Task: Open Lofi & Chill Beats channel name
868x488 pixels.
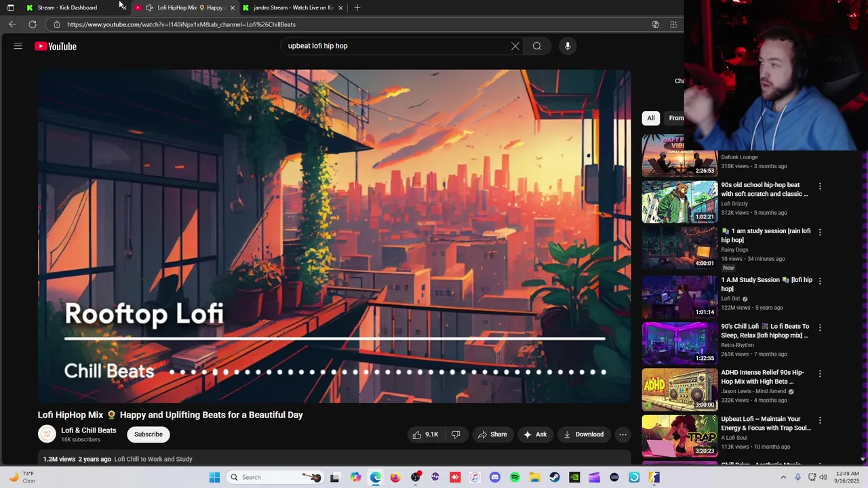Action: pos(89,430)
